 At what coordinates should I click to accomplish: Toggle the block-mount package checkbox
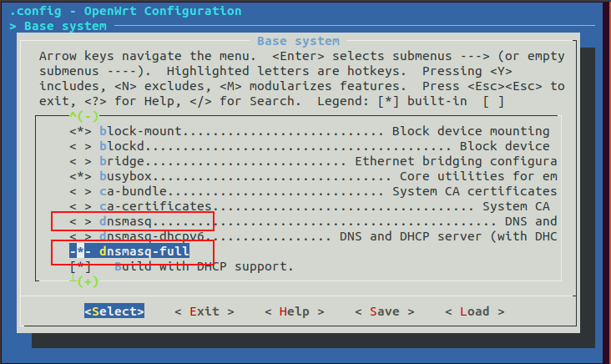(x=80, y=131)
